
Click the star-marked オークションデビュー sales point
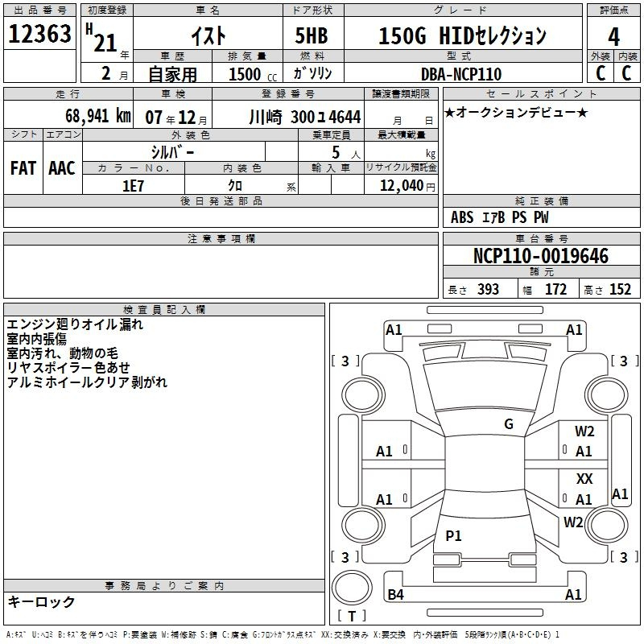[516, 112]
